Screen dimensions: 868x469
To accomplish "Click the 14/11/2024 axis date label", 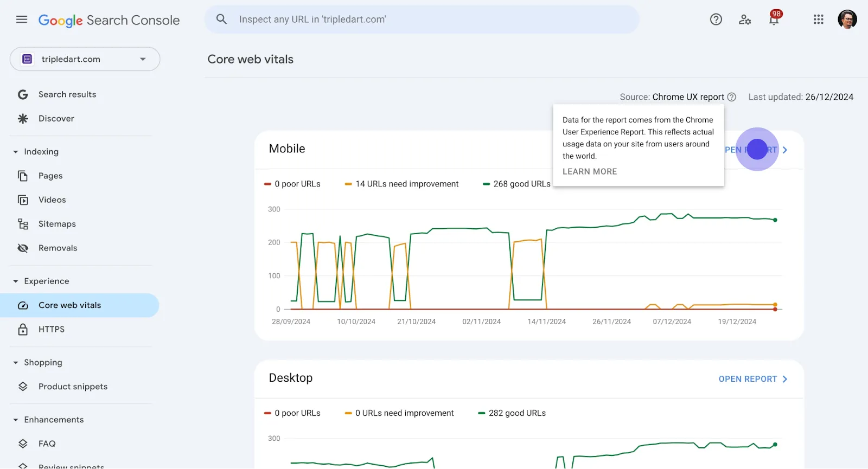I will click(x=547, y=322).
